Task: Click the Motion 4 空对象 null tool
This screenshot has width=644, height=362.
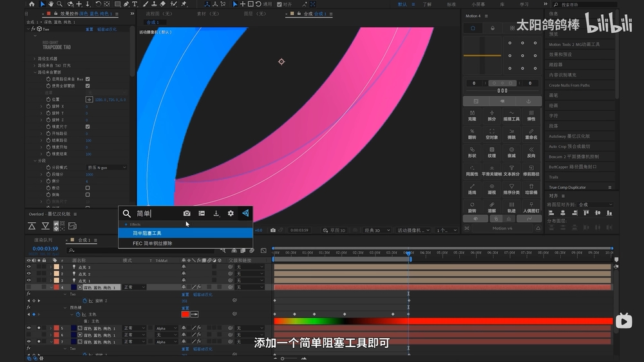Action: (x=491, y=134)
